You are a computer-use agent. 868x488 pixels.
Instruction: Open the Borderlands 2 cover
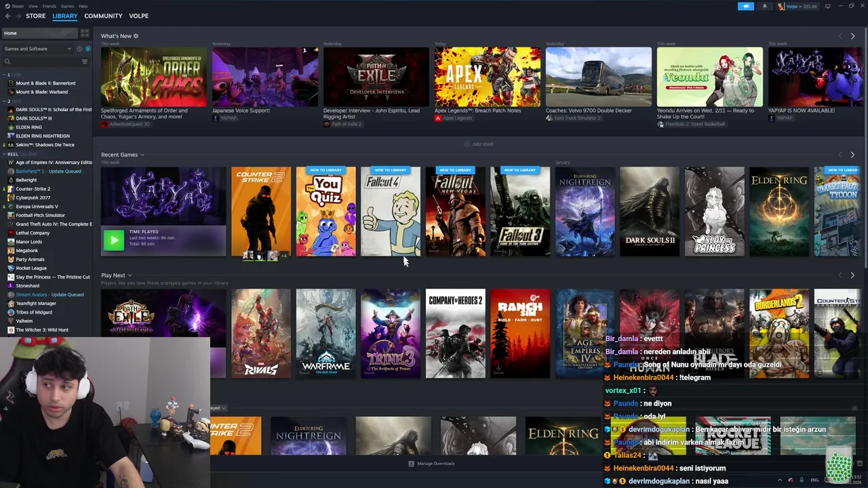(779, 333)
